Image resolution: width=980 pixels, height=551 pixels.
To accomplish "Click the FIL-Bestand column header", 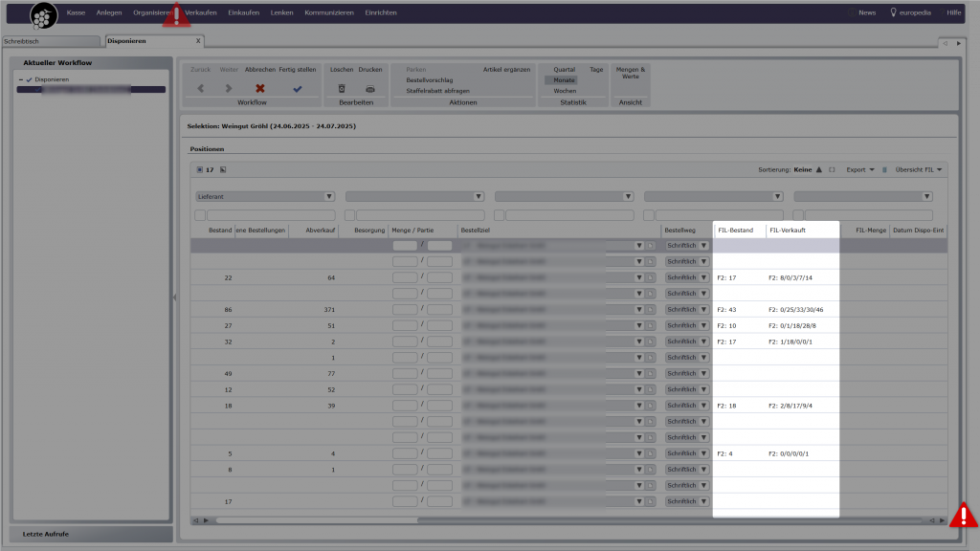I will click(736, 231).
